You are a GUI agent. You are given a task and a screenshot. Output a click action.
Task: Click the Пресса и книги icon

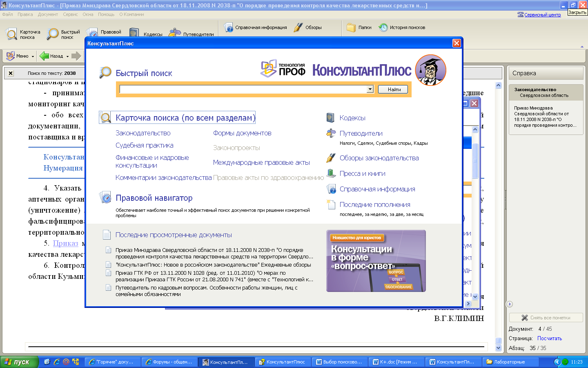[331, 173]
